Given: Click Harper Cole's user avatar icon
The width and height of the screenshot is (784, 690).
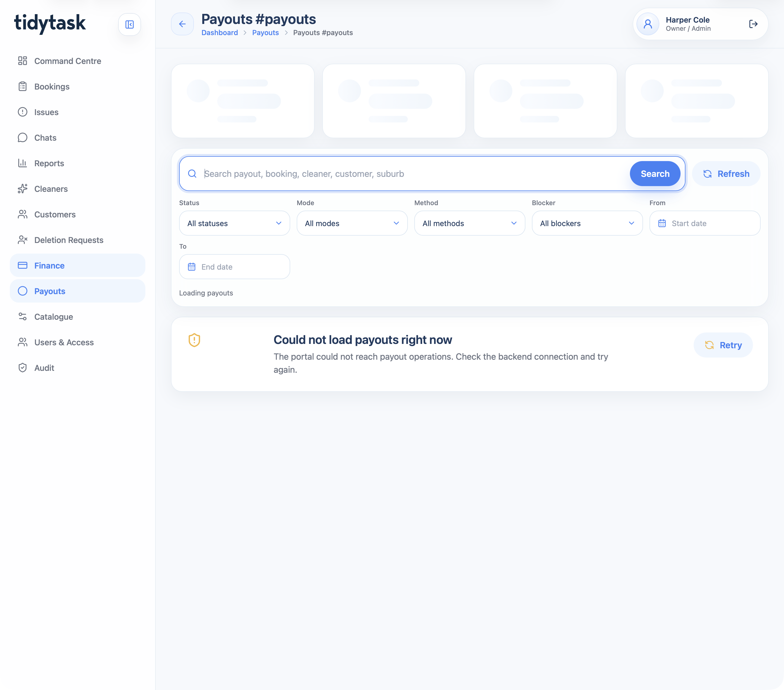Looking at the screenshot, I should [648, 24].
